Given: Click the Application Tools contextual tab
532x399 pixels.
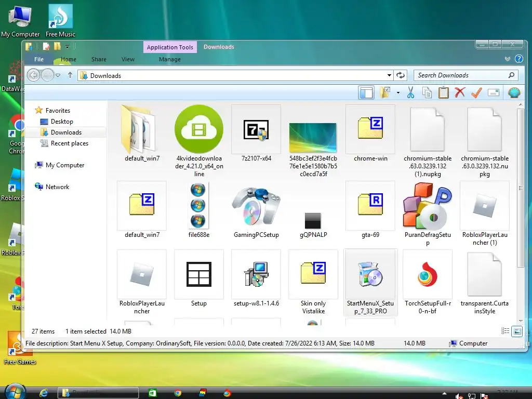Looking at the screenshot, I should pyautogui.click(x=170, y=47).
